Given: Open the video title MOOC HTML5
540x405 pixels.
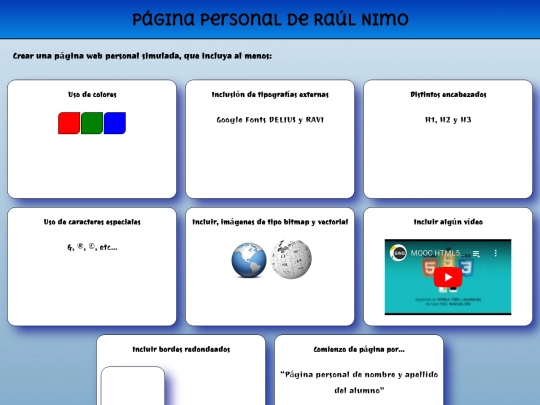Looking at the screenshot, I should pyautogui.click(x=438, y=253).
